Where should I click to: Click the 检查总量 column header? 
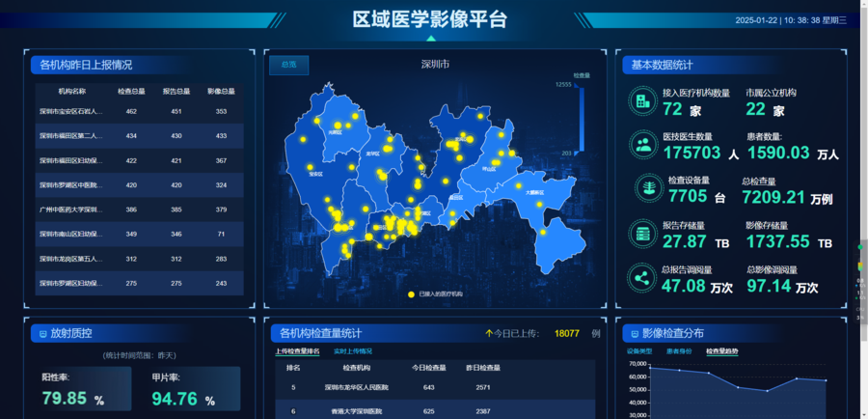point(131,92)
